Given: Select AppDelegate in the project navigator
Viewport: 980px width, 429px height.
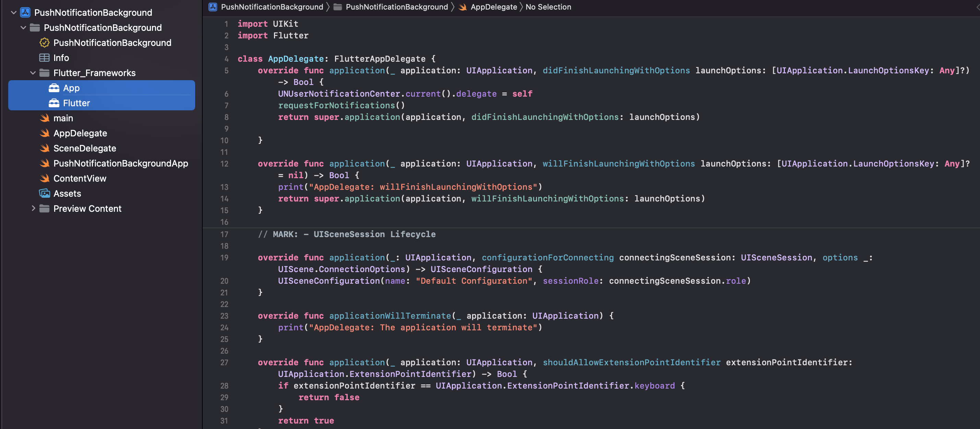Looking at the screenshot, I should point(80,133).
